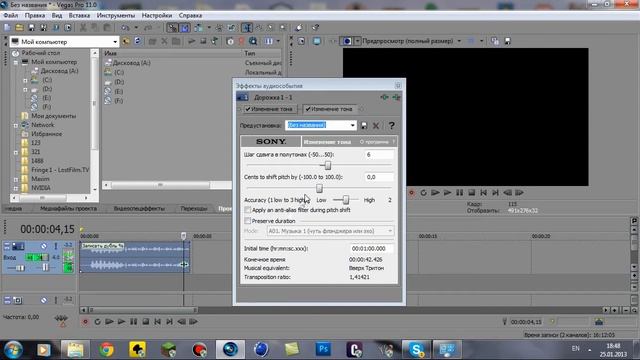The height and width of the screenshot is (360, 640).
Task: Click the Accuracy Low-High slider
Action: tap(345, 200)
